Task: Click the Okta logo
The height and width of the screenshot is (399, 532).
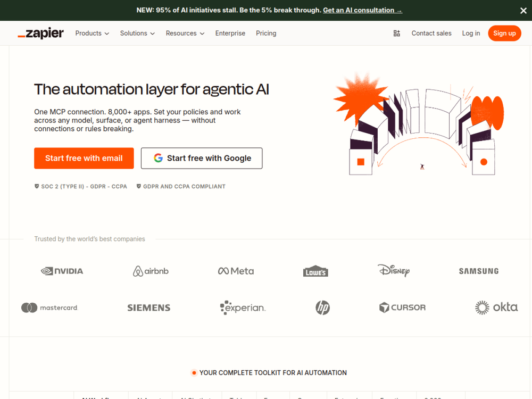Action: pyautogui.click(x=496, y=307)
